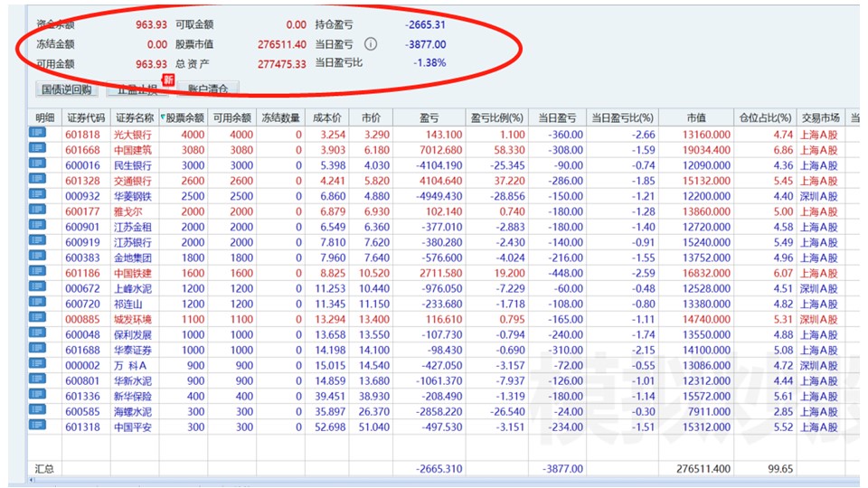Select stock code 601818
This screenshot has height=488, width=868.
82,135
